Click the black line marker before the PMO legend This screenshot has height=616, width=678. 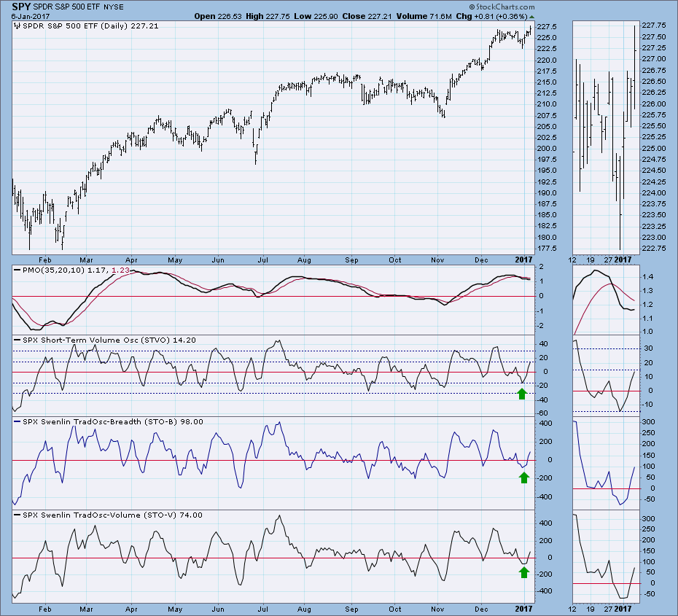17,270
